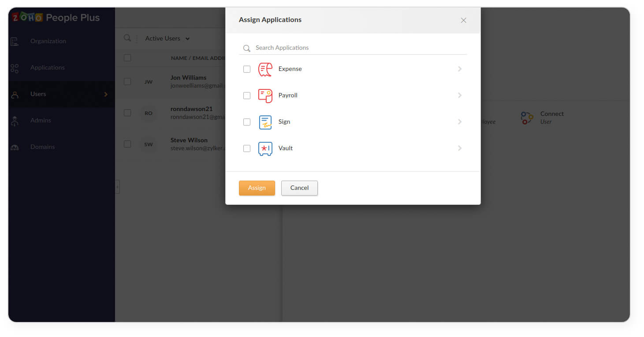Open the Active Users dropdown

pos(167,39)
